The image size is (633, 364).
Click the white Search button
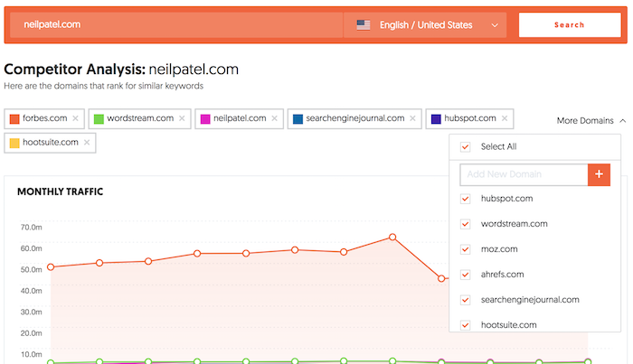pyautogui.click(x=570, y=25)
